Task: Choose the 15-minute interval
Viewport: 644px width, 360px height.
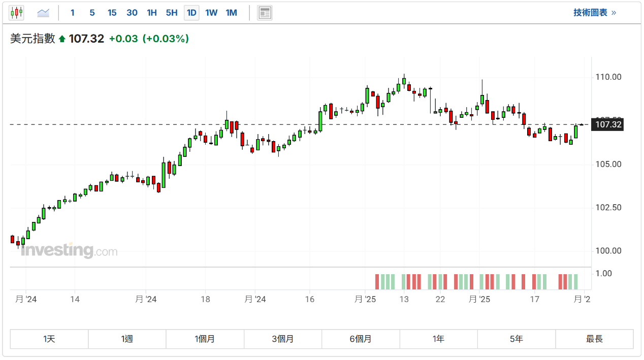Action: coord(112,13)
